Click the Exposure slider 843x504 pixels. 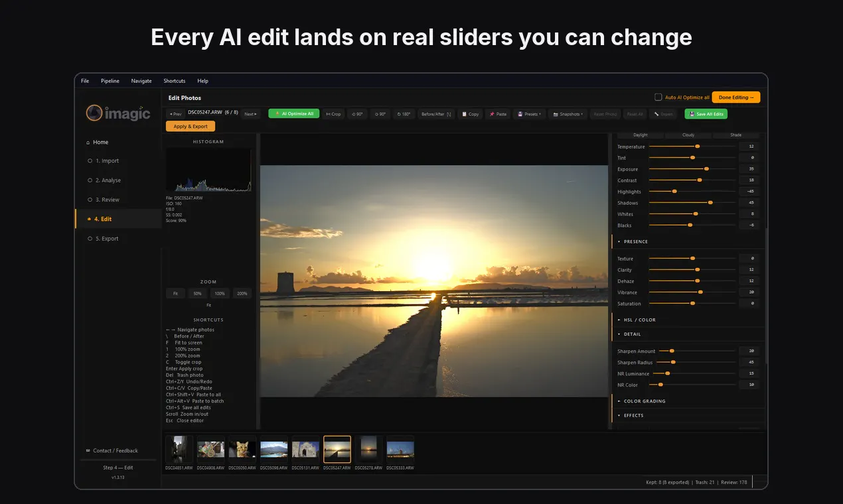click(x=692, y=169)
